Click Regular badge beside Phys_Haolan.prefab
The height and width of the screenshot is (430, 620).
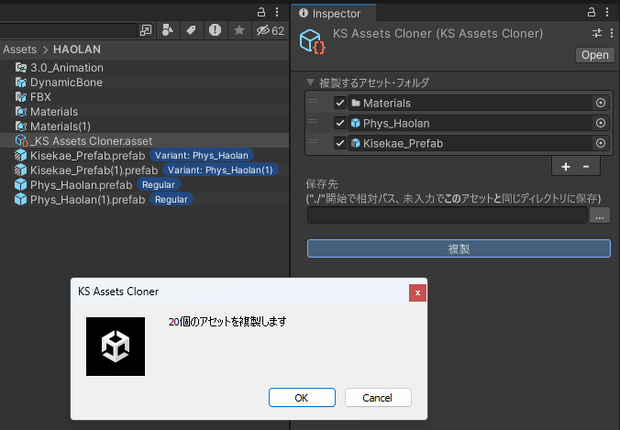159,185
